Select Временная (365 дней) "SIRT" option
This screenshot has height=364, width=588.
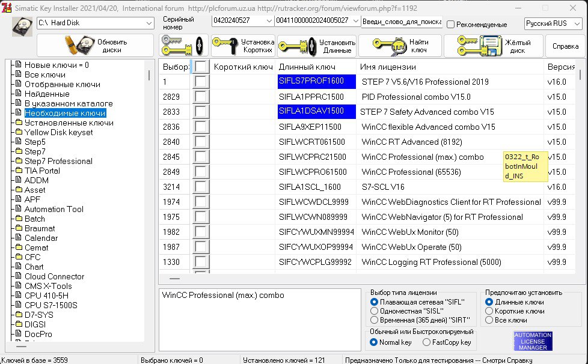tap(374, 320)
